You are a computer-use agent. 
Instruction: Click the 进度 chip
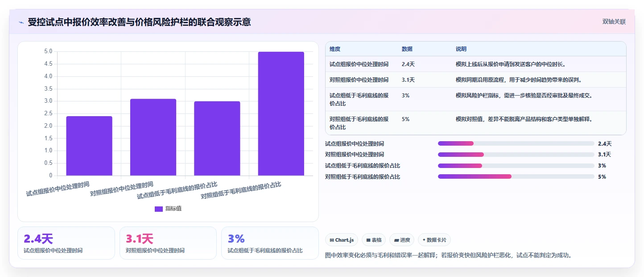click(402, 240)
